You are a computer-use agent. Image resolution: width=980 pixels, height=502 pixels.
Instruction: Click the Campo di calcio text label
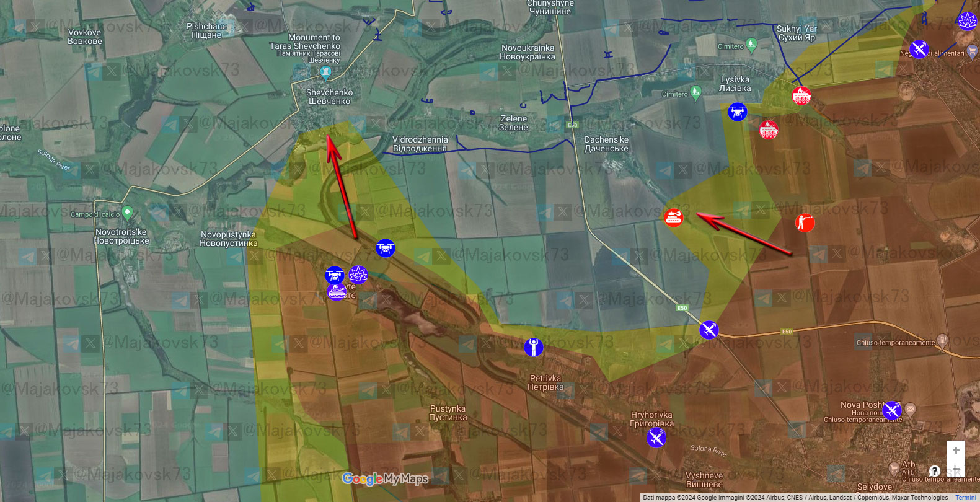point(95,214)
